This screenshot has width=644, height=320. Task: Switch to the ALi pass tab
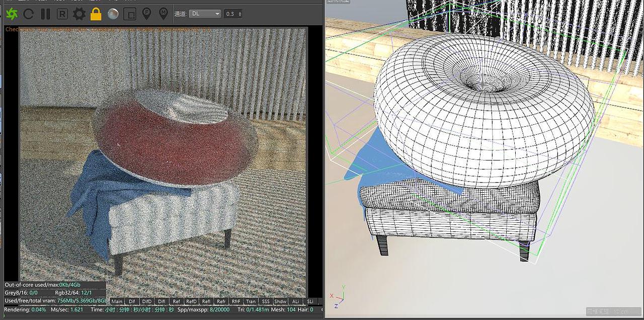pos(295,301)
